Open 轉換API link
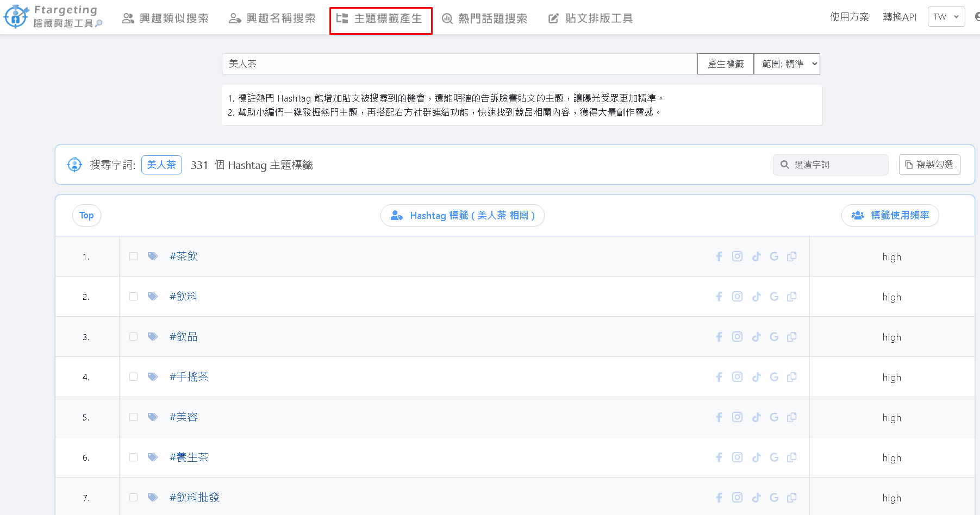 click(x=900, y=17)
